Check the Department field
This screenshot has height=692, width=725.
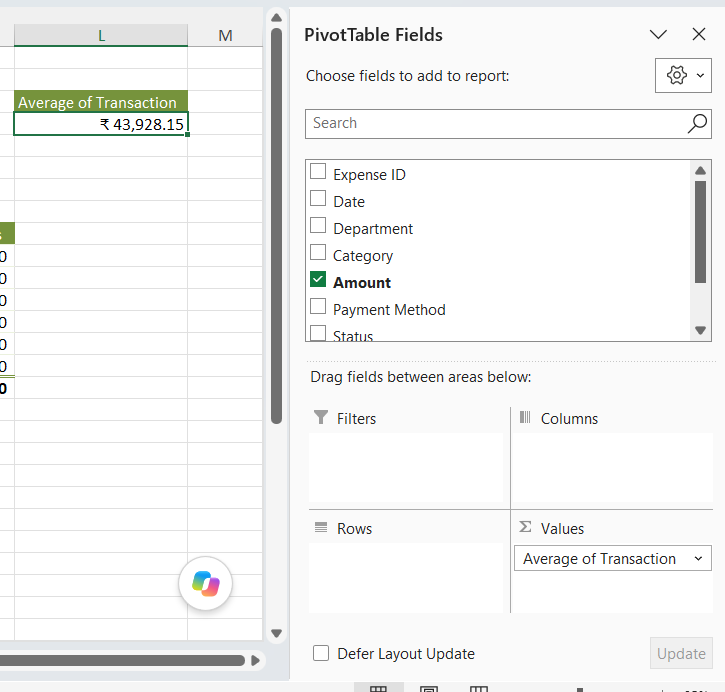[318, 225]
